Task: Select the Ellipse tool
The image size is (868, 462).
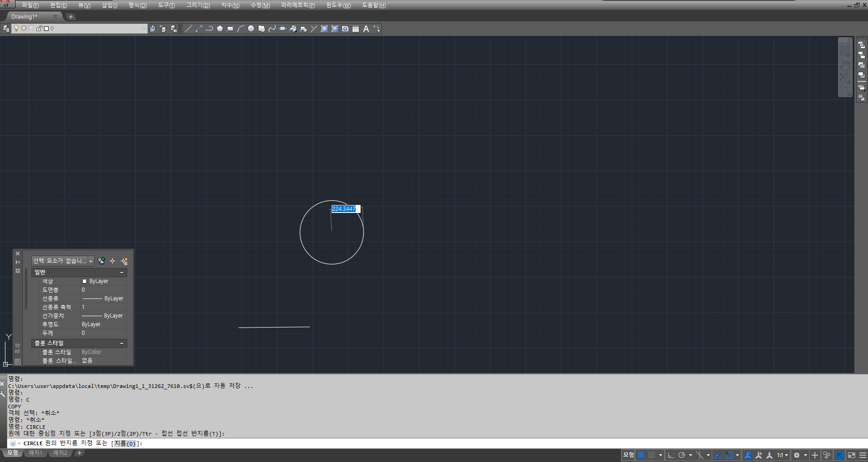Action: pos(283,29)
